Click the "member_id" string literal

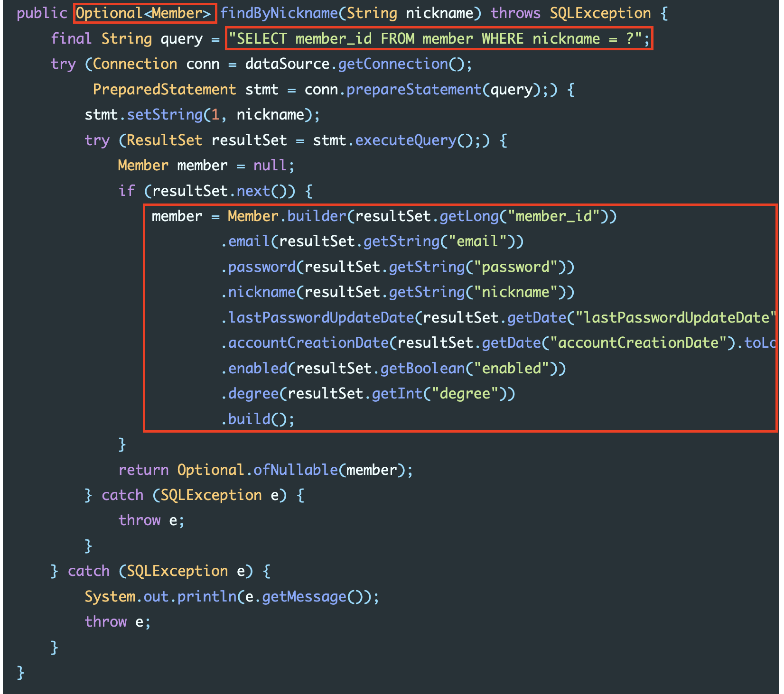pyautogui.click(x=554, y=216)
